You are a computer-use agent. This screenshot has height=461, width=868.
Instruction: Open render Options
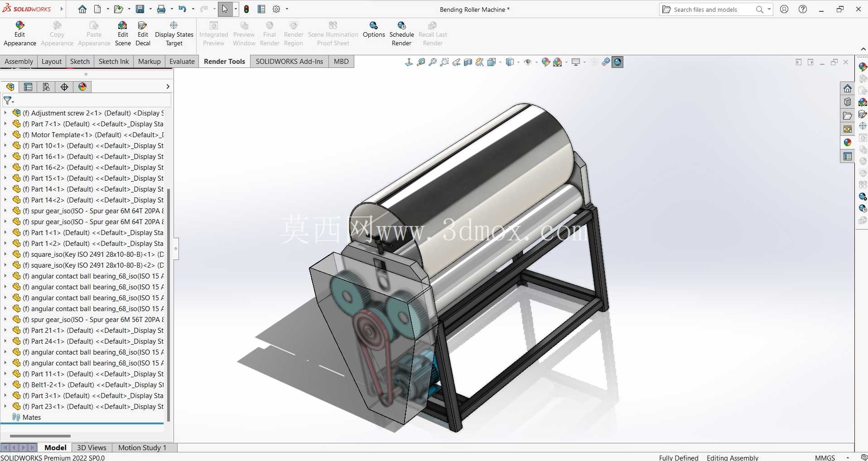(x=374, y=29)
